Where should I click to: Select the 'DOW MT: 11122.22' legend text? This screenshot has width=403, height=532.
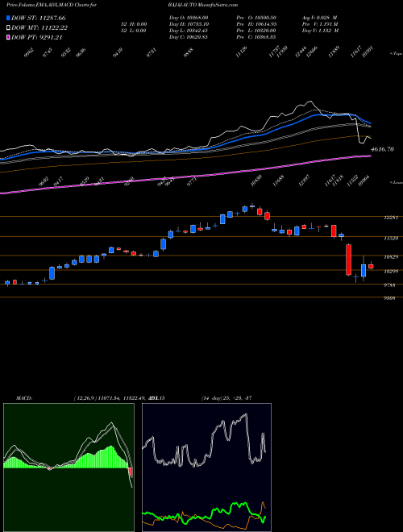coord(39,28)
